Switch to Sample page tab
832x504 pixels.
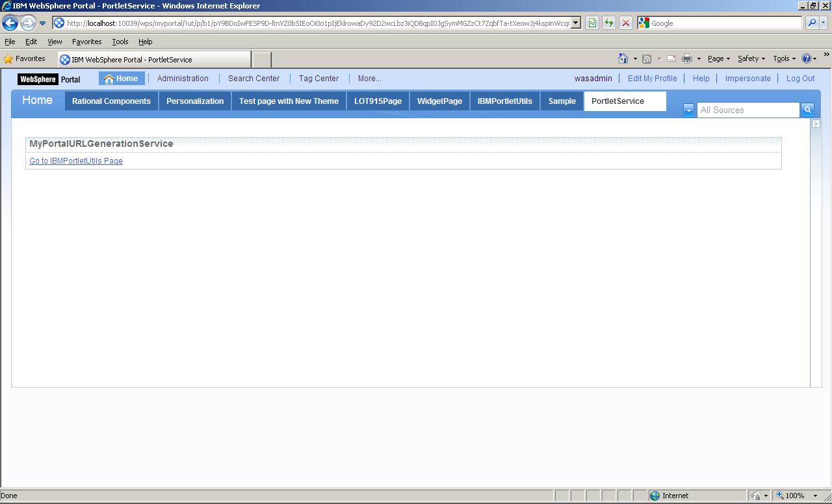tap(562, 101)
